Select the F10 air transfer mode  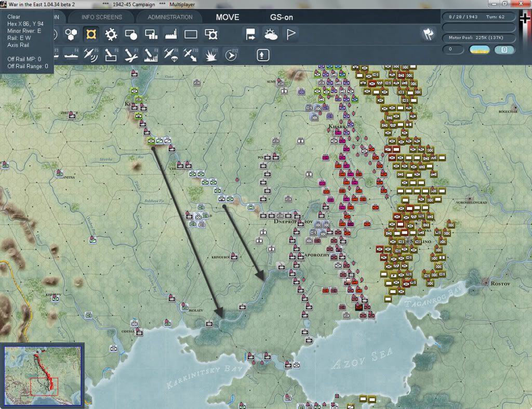pos(191,55)
